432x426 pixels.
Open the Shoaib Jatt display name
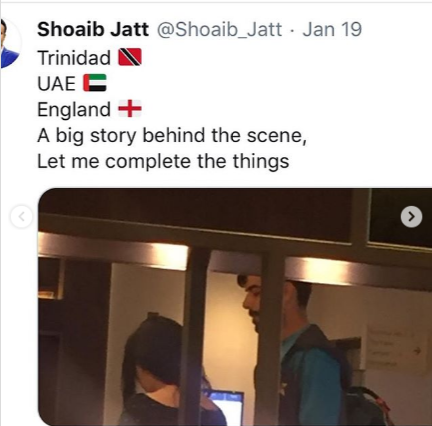[93, 29]
